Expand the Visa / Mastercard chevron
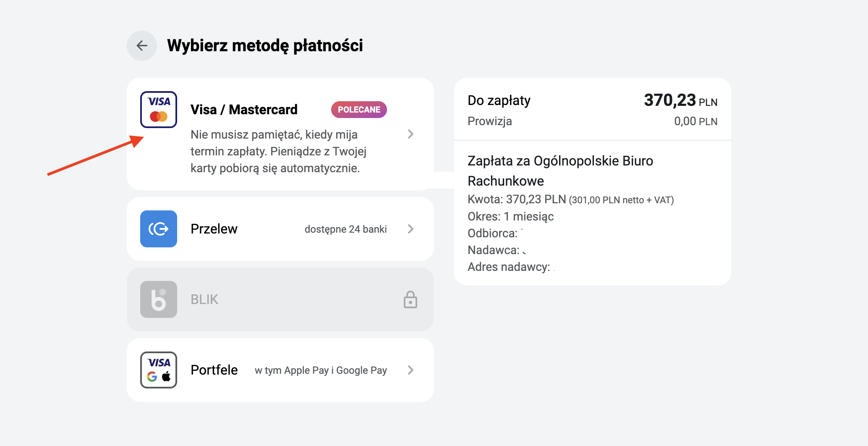Viewport: 868px width, 446px height. tap(410, 134)
